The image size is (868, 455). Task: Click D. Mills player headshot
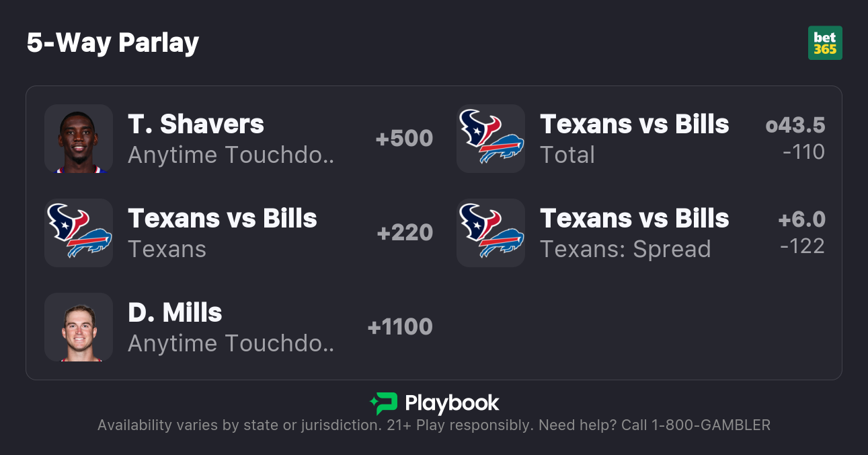tap(79, 327)
